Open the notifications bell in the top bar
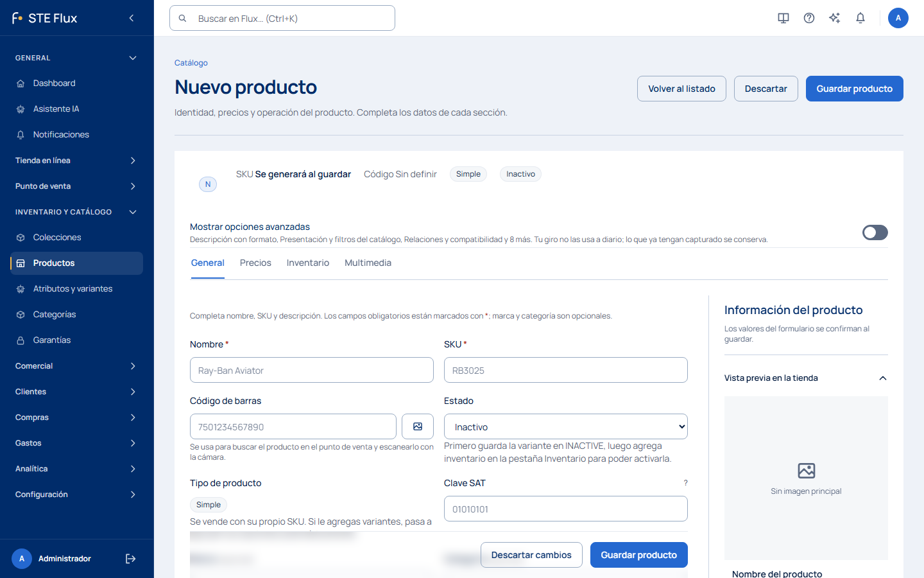Image resolution: width=924 pixels, height=578 pixels. [860, 18]
